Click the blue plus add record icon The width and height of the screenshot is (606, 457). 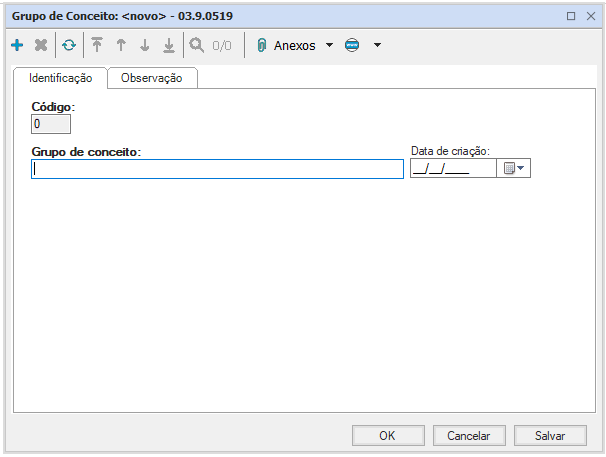[x=17, y=46]
